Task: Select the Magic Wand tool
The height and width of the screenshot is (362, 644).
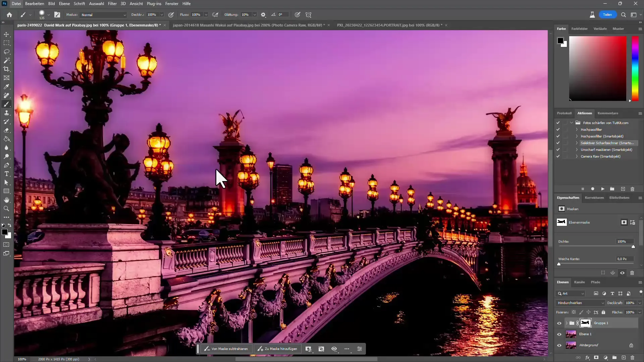Action: coord(6,61)
